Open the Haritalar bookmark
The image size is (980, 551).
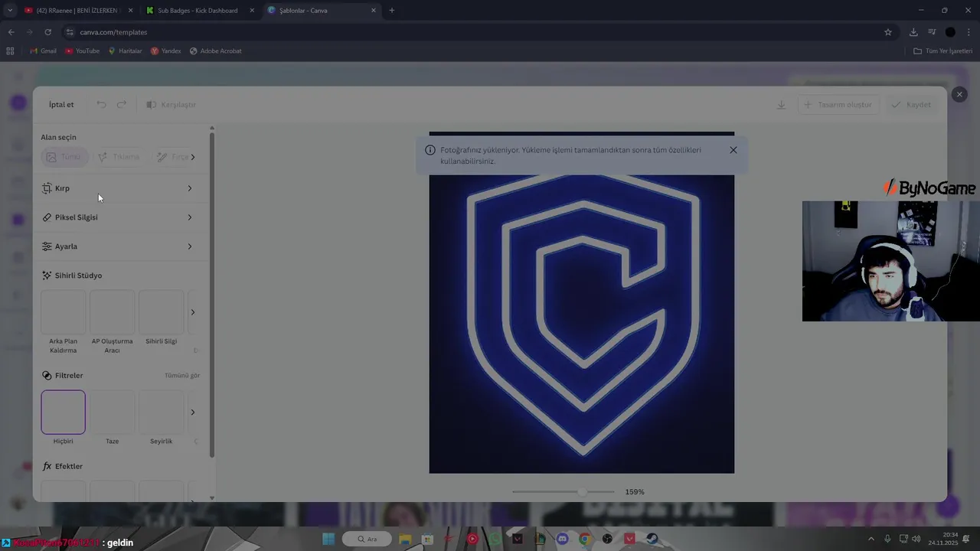125,51
